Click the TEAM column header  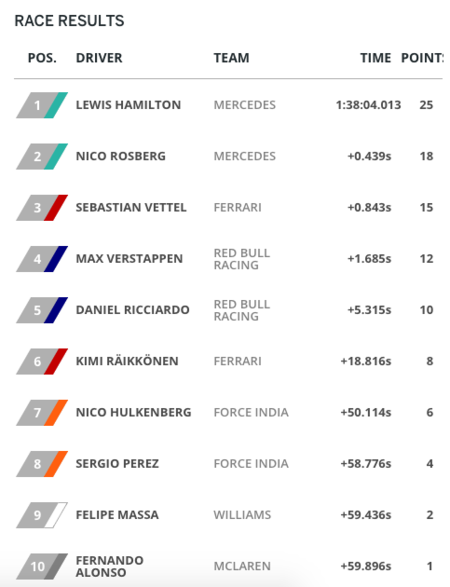click(x=231, y=58)
